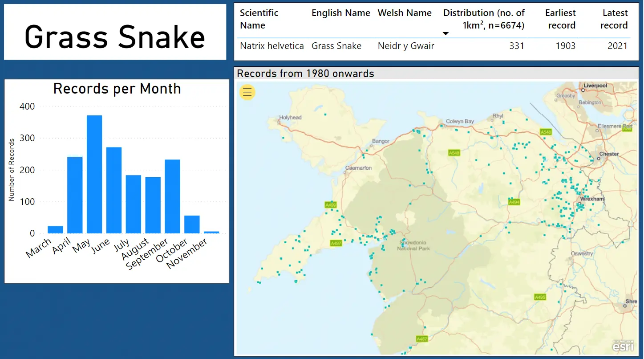
Task: Click the Welsh Name column header
Action: tap(405, 13)
